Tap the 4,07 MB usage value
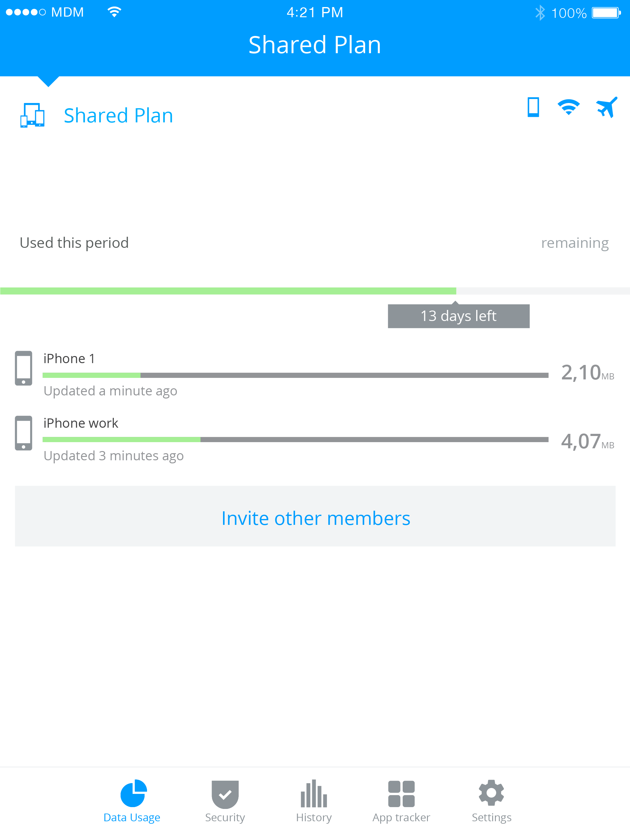This screenshot has height=840, width=630. tap(587, 442)
